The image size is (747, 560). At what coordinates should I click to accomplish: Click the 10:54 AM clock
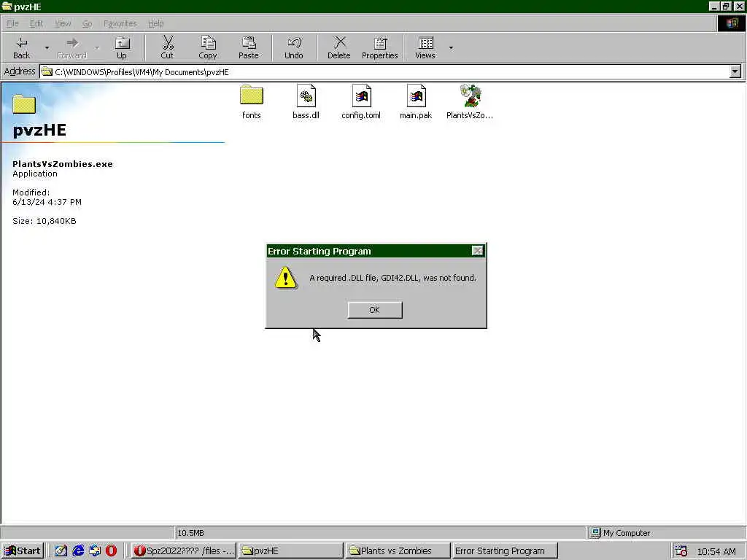(716, 551)
